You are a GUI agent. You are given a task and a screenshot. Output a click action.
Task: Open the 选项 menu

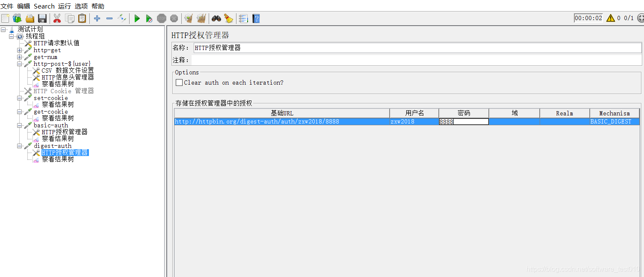coord(81,6)
